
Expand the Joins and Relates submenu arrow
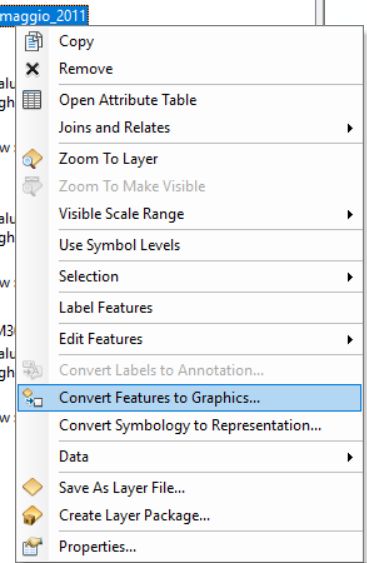point(350,128)
